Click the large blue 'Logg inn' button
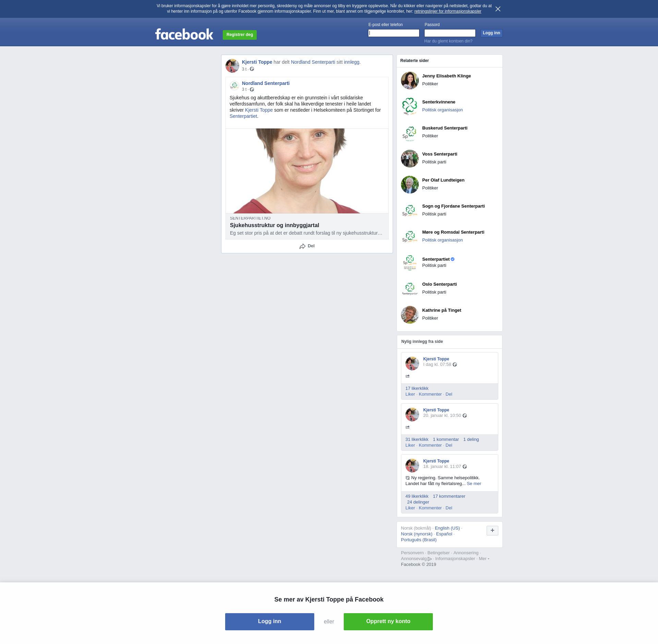Image resolution: width=658 pixels, height=644 pixels. pos(270,621)
